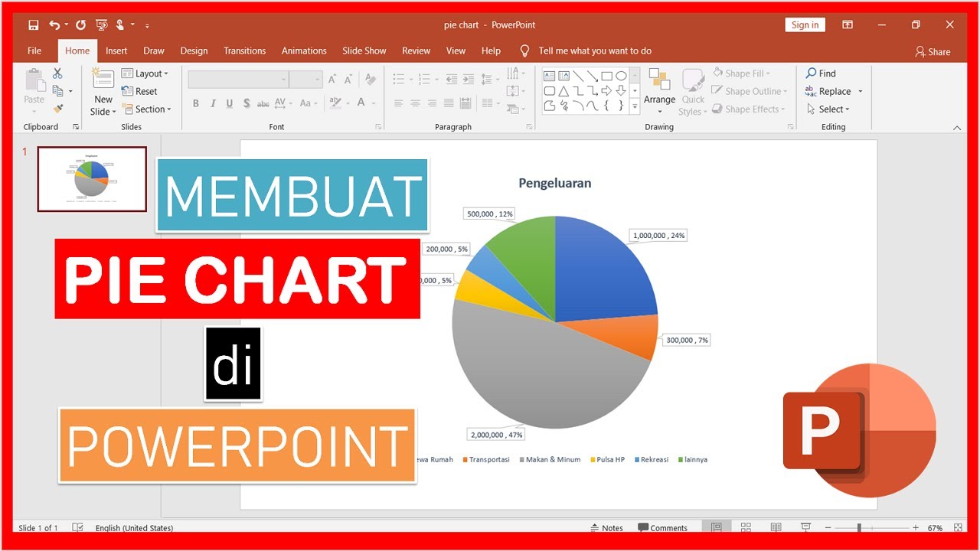Switch to the Transitions tab
Viewport: 980px width, 551px height.
click(x=244, y=51)
